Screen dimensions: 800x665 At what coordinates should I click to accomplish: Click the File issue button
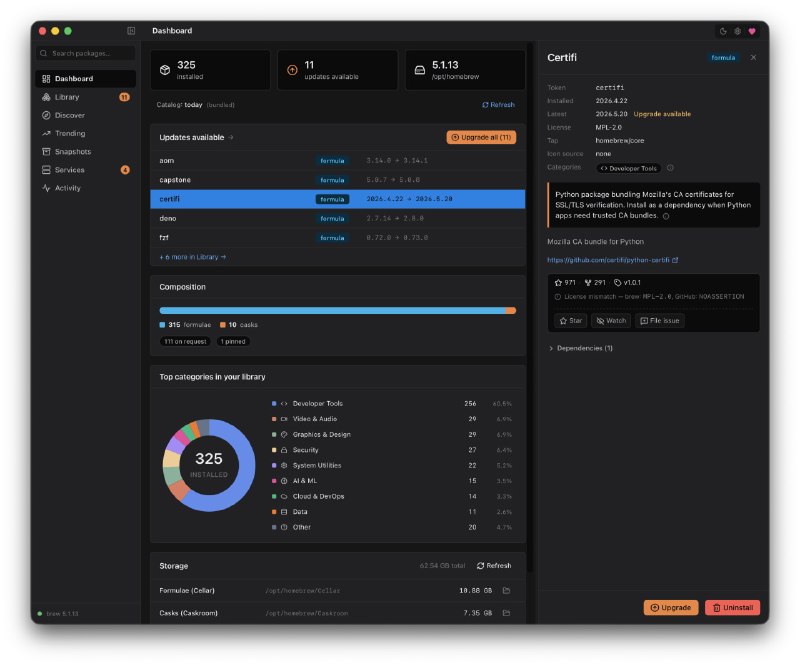click(x=660, y=321)
